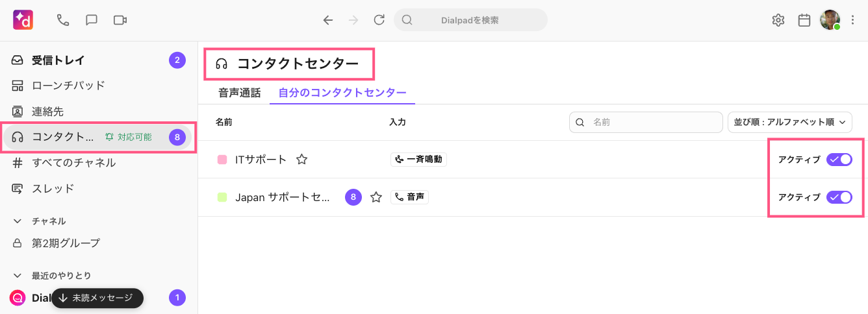Click the 未読メッセージ button
This screenshot has width=868, height=314.
[97, 298]
